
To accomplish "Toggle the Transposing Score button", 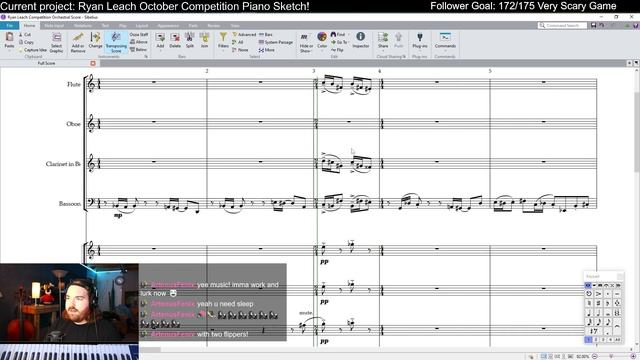I will point(116,42).
